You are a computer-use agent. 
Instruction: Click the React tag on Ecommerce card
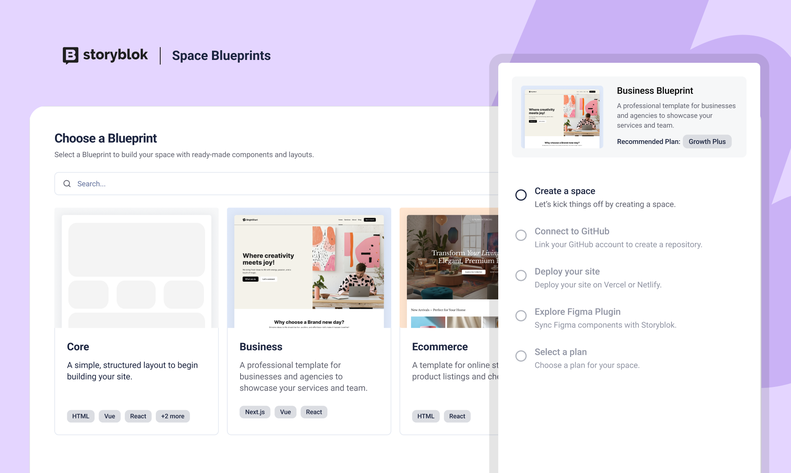coord(457,416)
